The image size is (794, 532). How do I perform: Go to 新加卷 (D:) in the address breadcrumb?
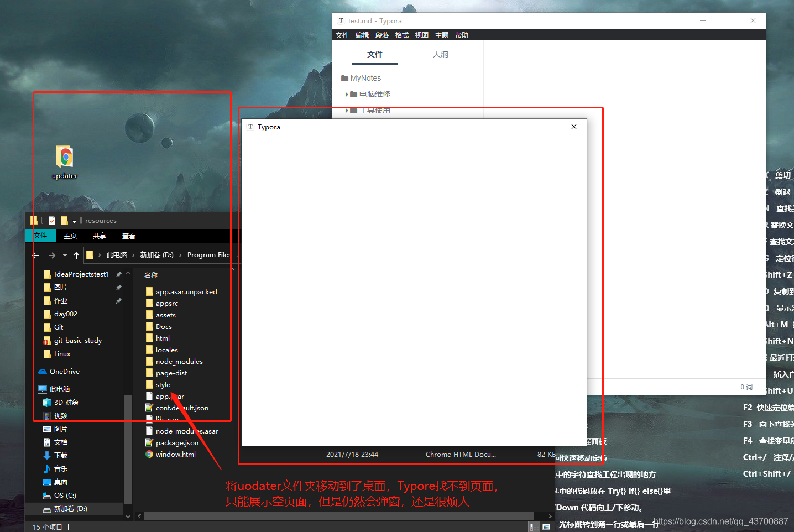(156, 255)
